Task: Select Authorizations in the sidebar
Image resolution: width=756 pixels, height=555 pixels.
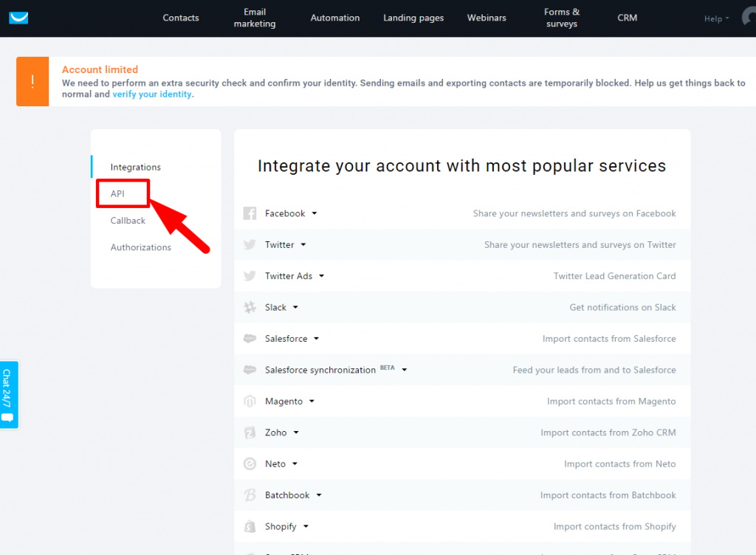Action: point(141,247)
